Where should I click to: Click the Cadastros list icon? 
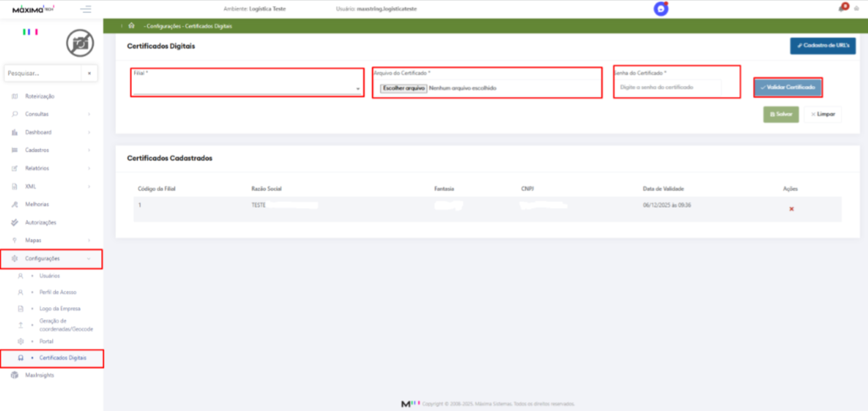point(15,150)
